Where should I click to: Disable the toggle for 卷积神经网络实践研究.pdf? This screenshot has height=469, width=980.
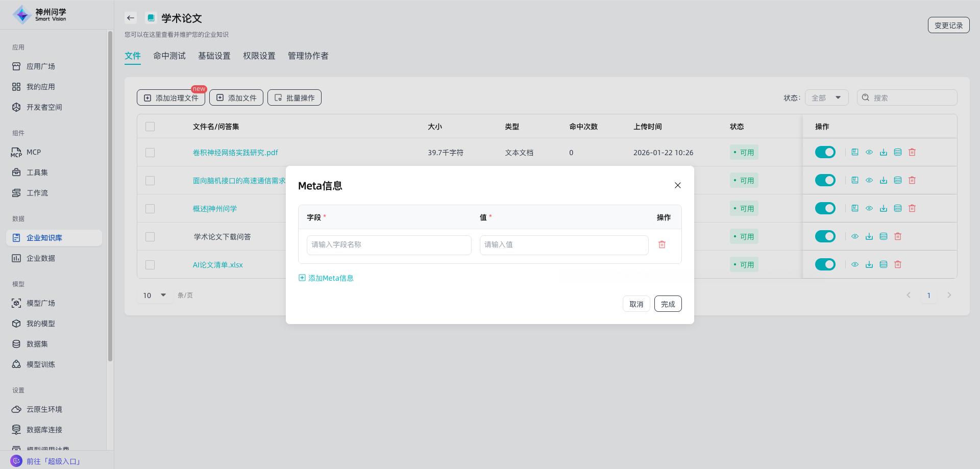pyautogui.click(x=825, y=152)
